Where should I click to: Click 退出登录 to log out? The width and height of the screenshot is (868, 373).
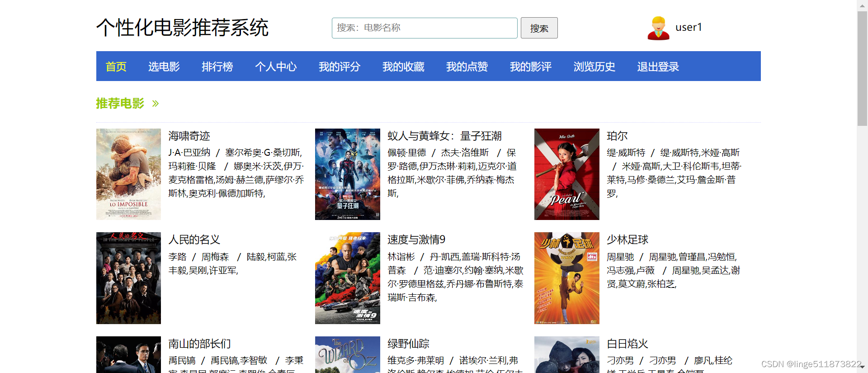coord(658,67)
